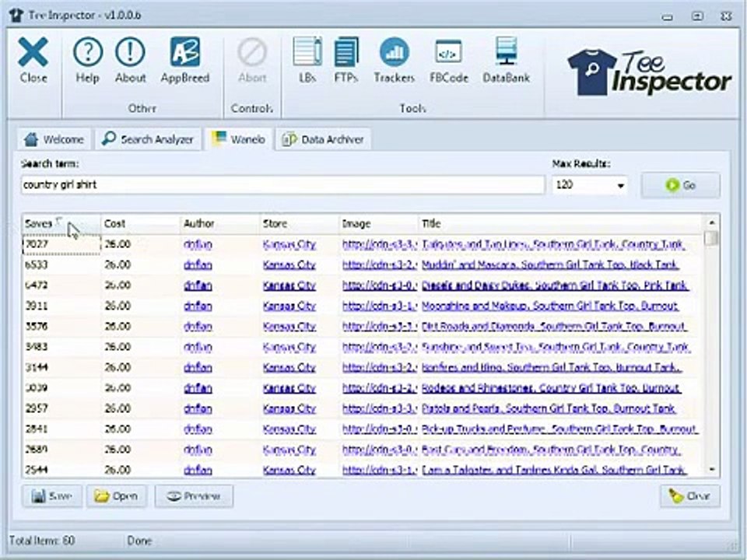The image size is (747, 560).
Task: Switch to the Data Archiver tab
Action: (x=324, y=139)
